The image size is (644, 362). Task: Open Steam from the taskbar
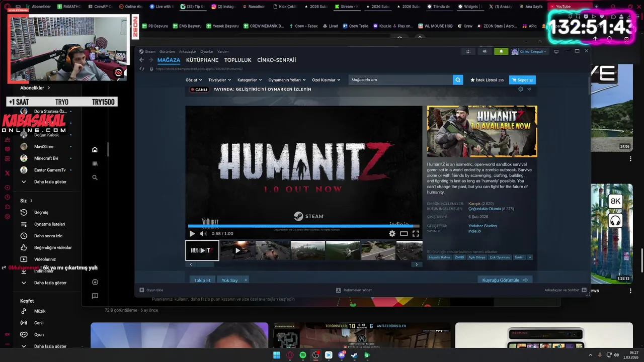coord(354,355)
